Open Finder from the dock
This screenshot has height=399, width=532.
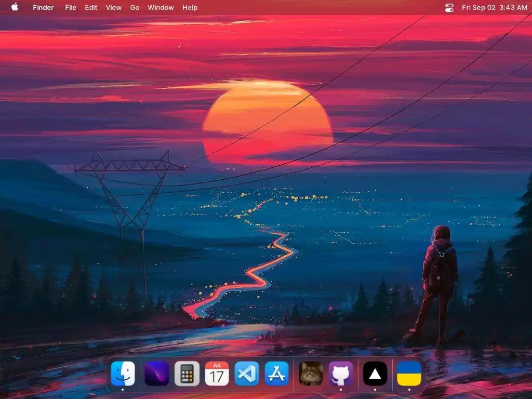pos(123,374)
